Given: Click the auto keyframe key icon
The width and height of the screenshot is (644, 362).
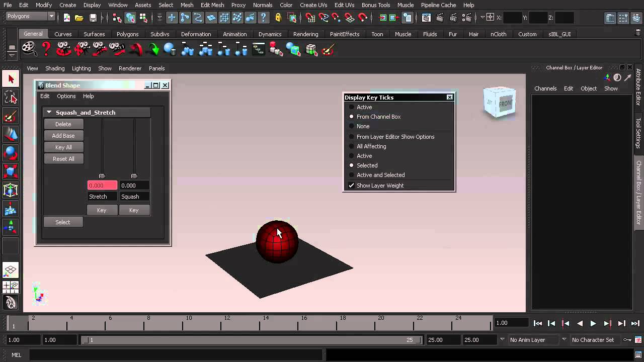Looking at the screenshot, I should coord(627,340).
